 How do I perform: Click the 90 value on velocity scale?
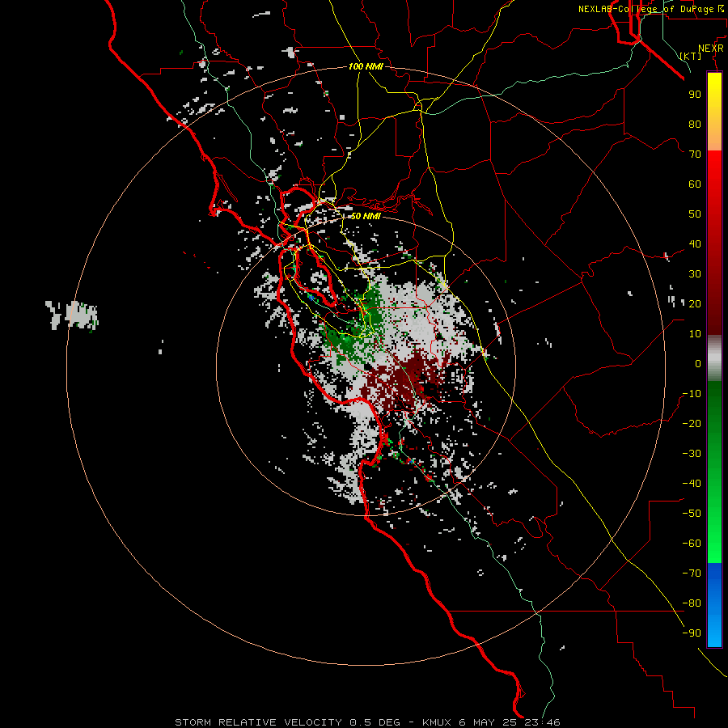click(x=695, y=95)
